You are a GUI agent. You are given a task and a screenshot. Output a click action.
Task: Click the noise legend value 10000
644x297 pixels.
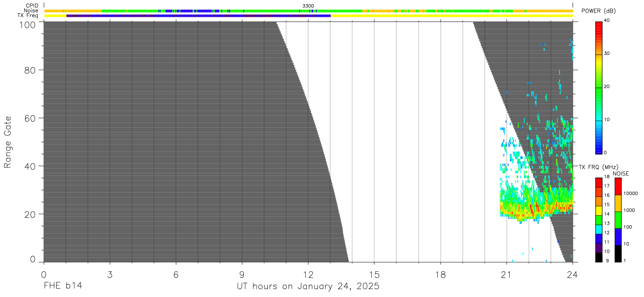[631, 194]
